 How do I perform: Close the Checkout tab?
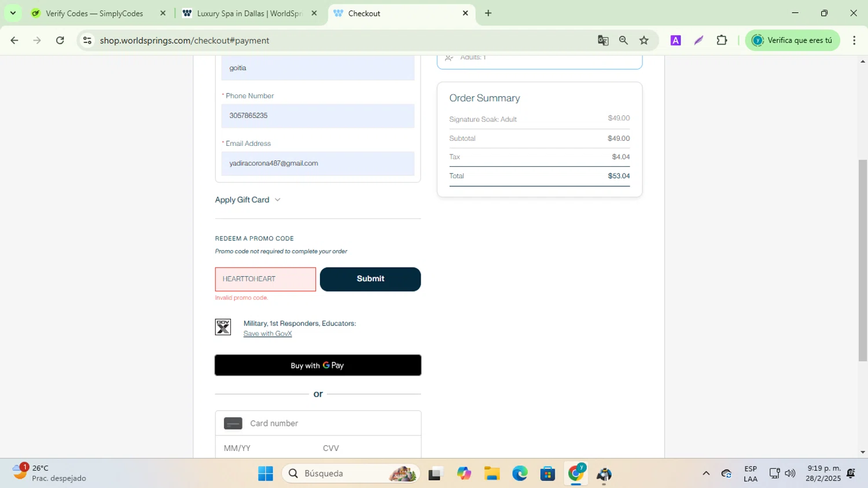[x=465, y=13]
